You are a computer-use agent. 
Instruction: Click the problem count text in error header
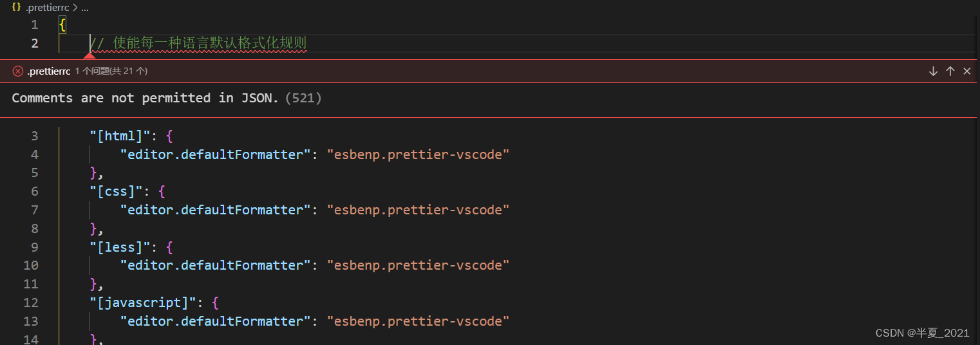(x=111, y=71)
